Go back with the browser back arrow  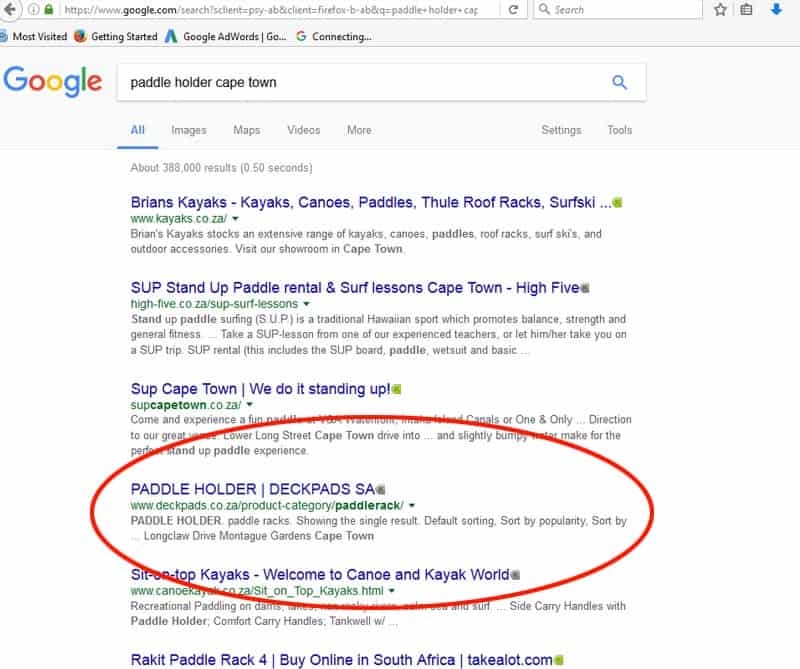(x=9, y=9)
